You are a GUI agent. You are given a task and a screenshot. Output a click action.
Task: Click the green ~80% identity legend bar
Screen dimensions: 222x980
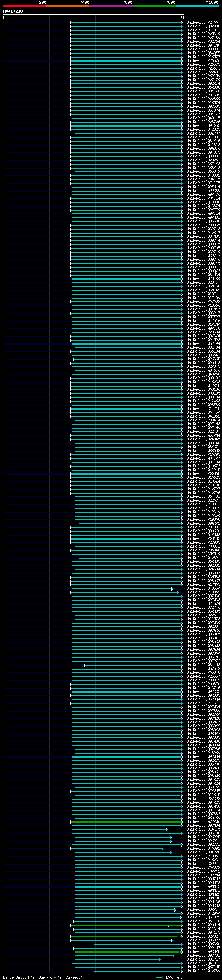tap(154, 6)
